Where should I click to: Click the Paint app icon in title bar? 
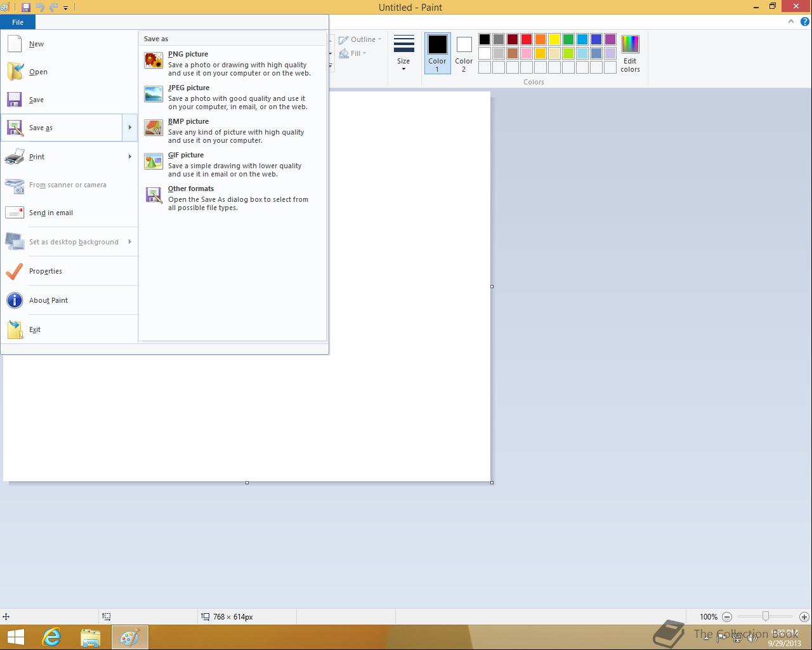5,7
